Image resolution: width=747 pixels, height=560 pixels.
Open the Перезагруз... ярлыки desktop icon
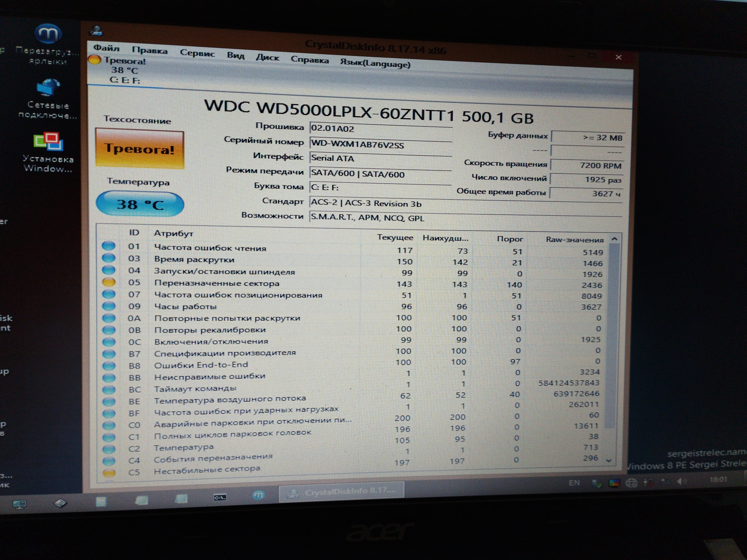(47, 44)
